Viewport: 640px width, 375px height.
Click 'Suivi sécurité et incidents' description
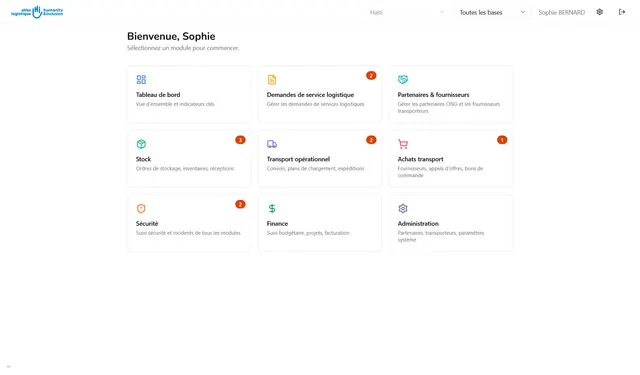click(x=188, y=233)
